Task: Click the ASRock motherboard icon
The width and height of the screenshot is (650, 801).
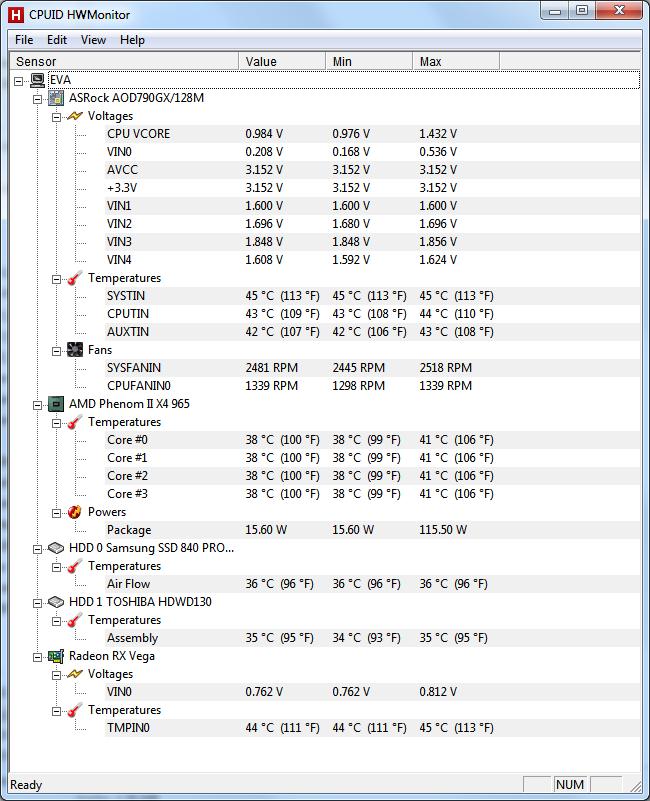Action: pos(56,98)
